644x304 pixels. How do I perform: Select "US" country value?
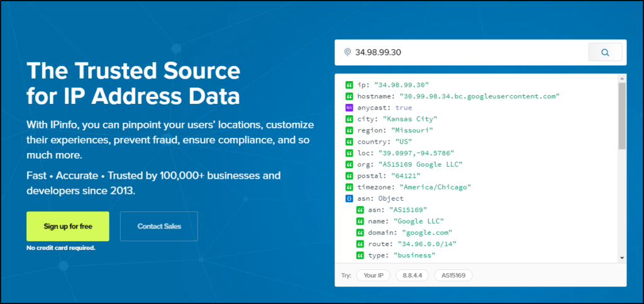pos(405,142)
